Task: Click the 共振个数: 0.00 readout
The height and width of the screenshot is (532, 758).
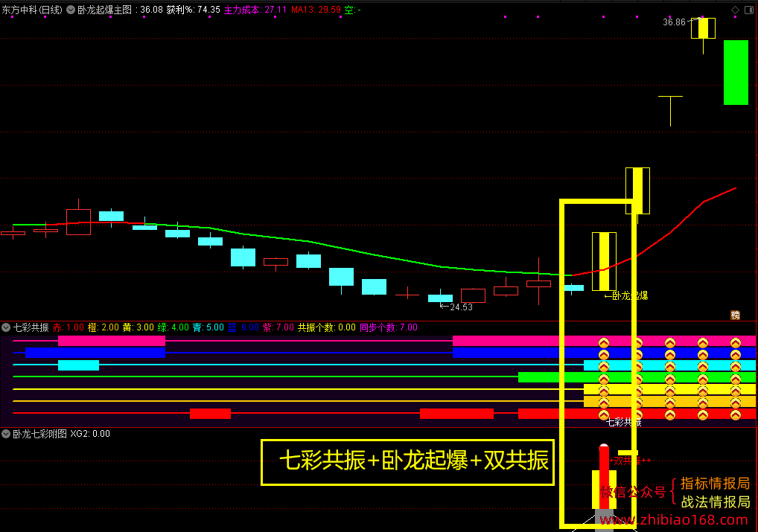Action: 327,327
